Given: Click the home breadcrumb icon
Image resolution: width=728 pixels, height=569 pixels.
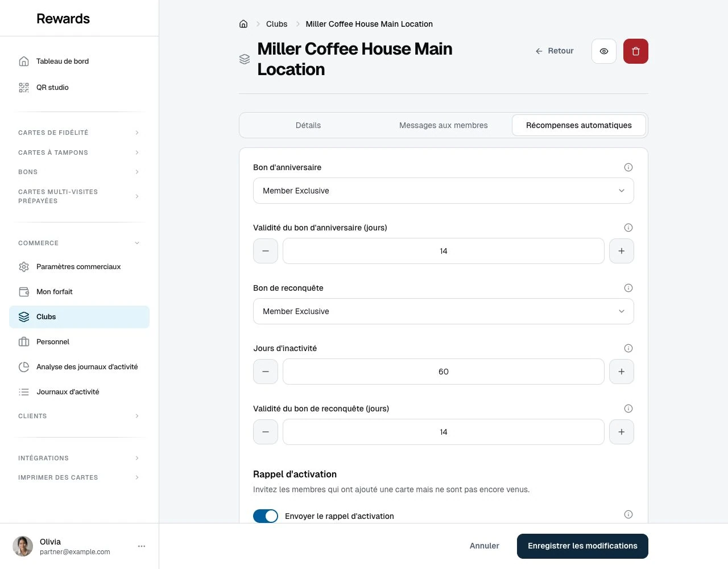Looking at the screenshot, I should 243,24.
